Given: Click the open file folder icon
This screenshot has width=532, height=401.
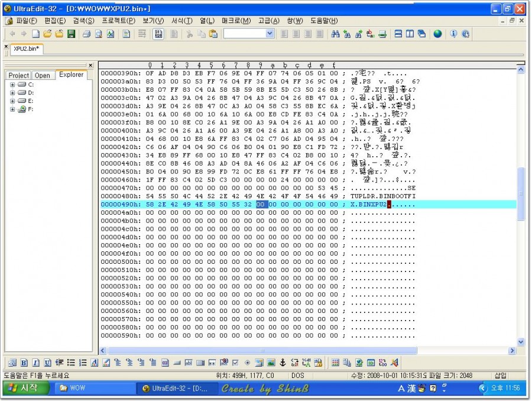Looking at the screenshot, I should (x=47, y=34).
